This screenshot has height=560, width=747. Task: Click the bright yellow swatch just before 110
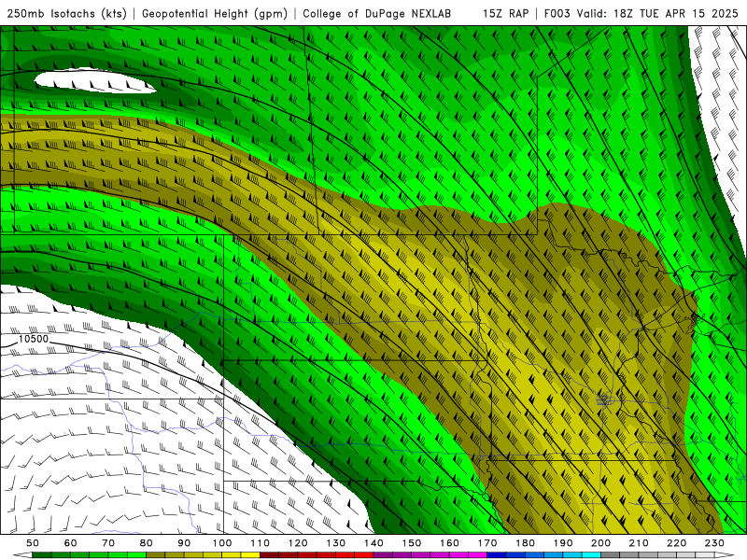coord(250,554)
